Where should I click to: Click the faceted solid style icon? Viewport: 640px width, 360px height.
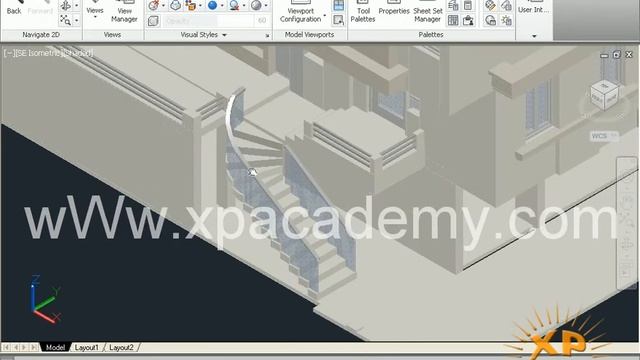(x=176, y=5)
